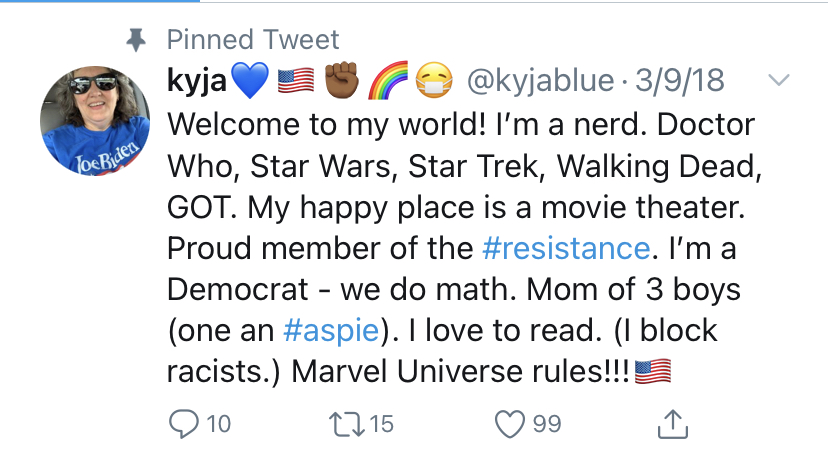828x454 pixels.
Task: Click the pushpin Pinned Tweet icon
Action: (x=136, y=40)
